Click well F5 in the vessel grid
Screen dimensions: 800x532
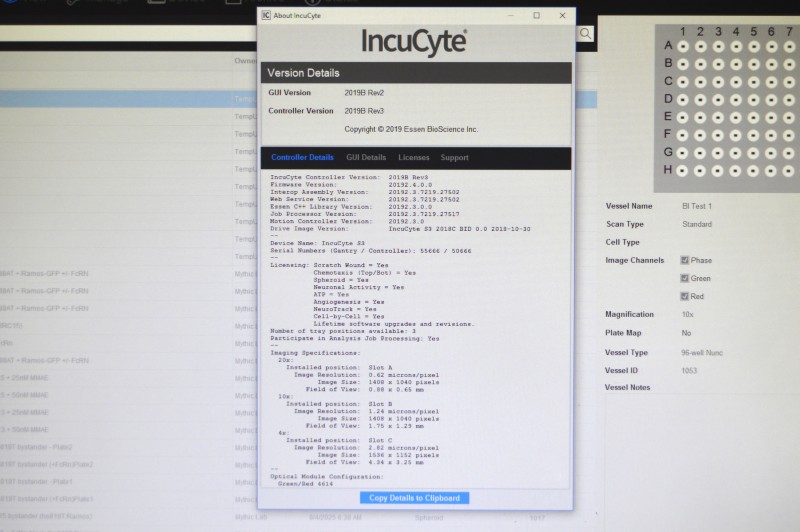click(754, 135)
